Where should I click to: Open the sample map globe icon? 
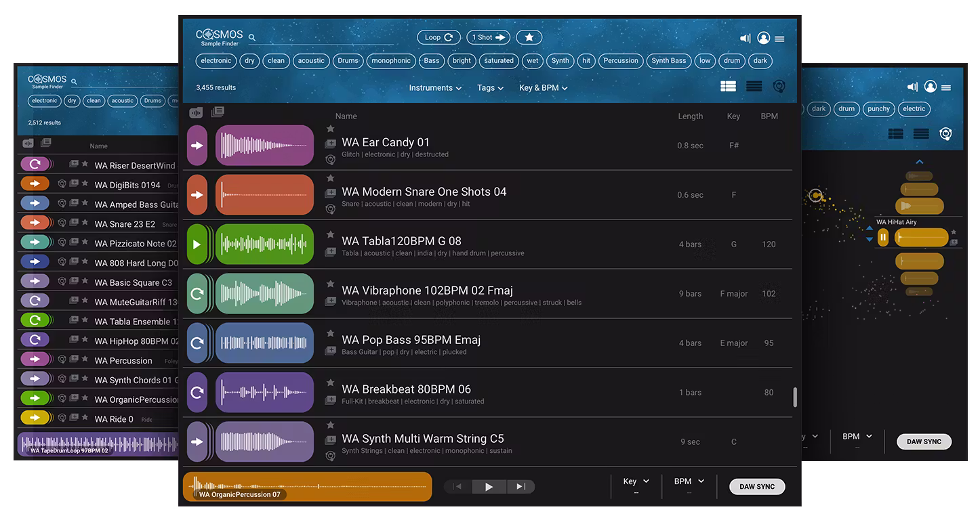[779, 86]
